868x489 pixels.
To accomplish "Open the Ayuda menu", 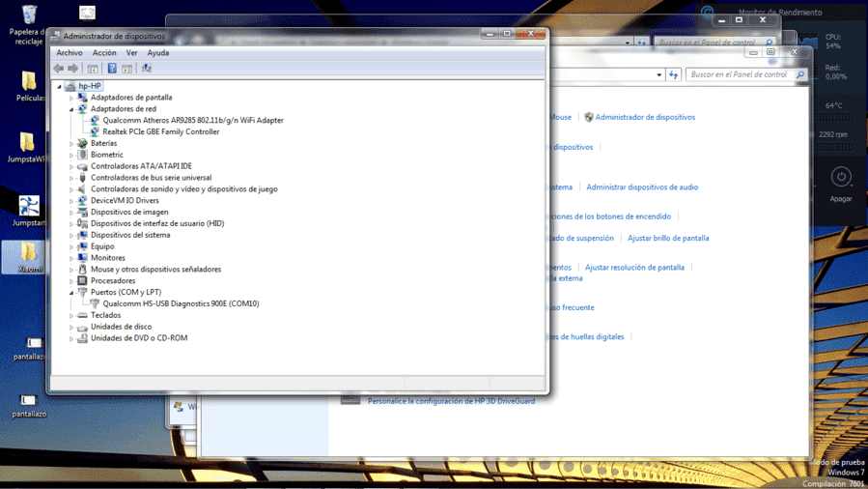I will click(x=157, y=53).
